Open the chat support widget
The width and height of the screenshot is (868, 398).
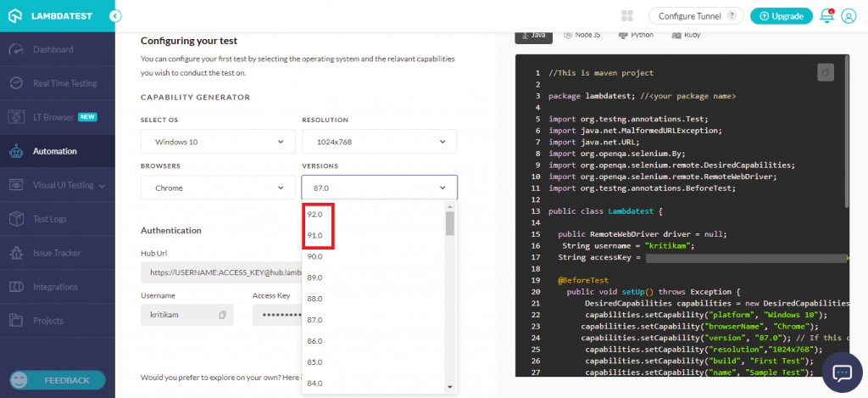(842, 373)
